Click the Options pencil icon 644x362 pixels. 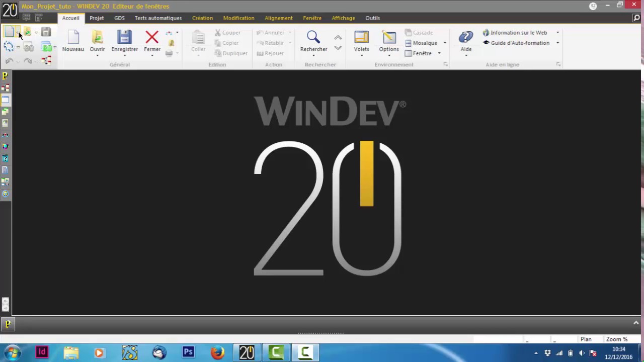click(x=389, y=37)
